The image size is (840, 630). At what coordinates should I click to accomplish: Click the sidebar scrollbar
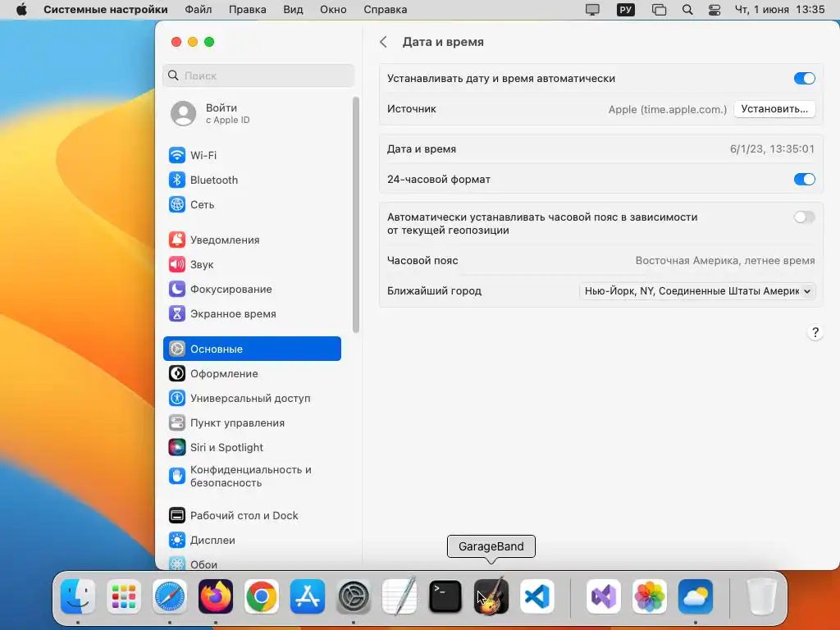point(356,214)
